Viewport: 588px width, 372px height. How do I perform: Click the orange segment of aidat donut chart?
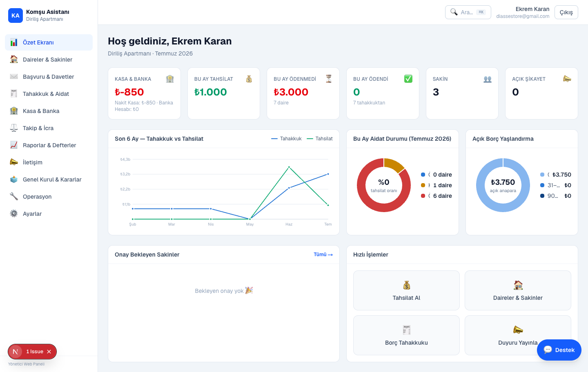click(394, 164)
